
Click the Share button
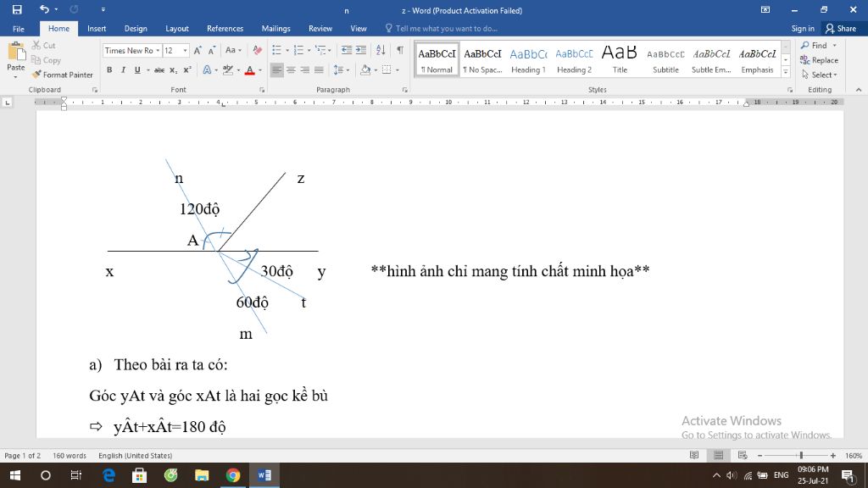(x=841, y=29)
